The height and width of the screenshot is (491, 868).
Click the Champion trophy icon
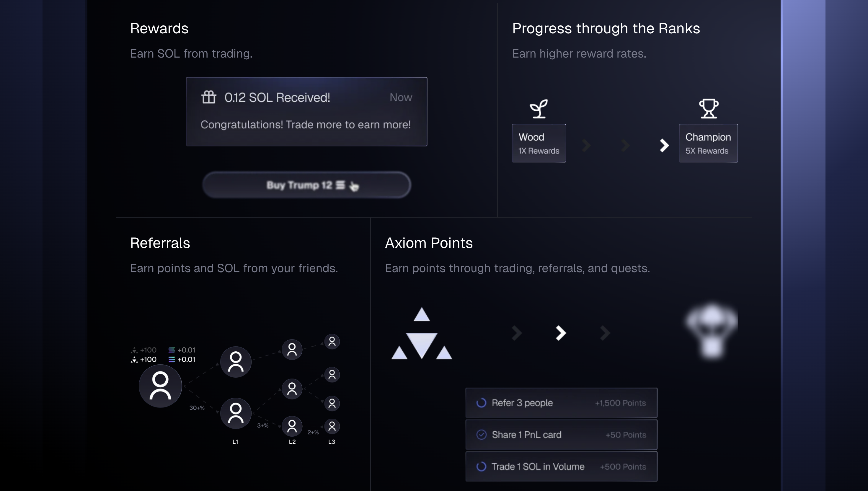click(709, 108)
